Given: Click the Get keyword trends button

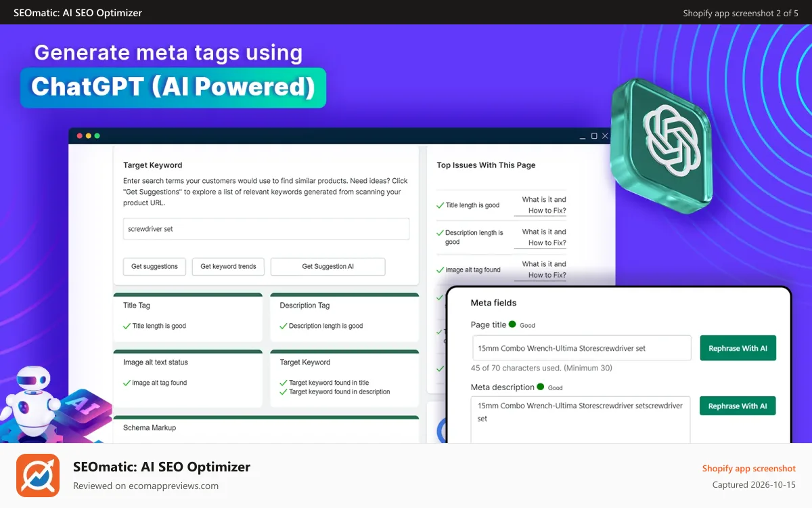Looking at the screenshot, I should click(x=228, y=266).
